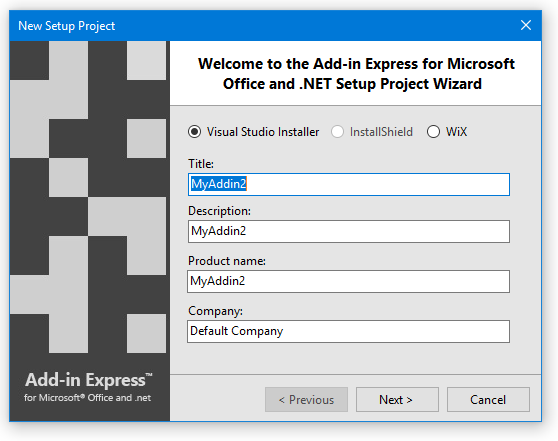This screenshot has width=558, height=441.
Task: Click the New Setup Project title text
Action: coord(67,26)
